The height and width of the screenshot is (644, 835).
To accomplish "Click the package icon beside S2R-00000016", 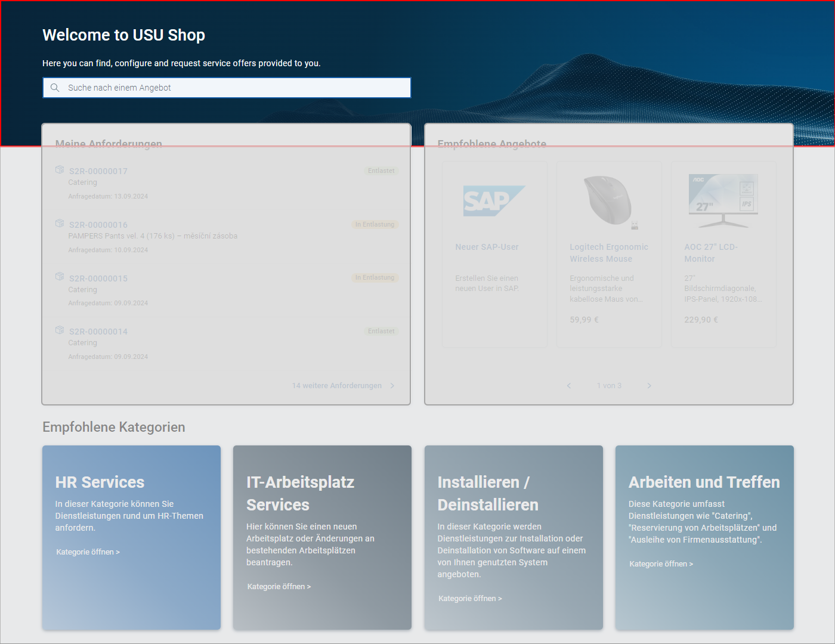I will (x=60, y=224).
